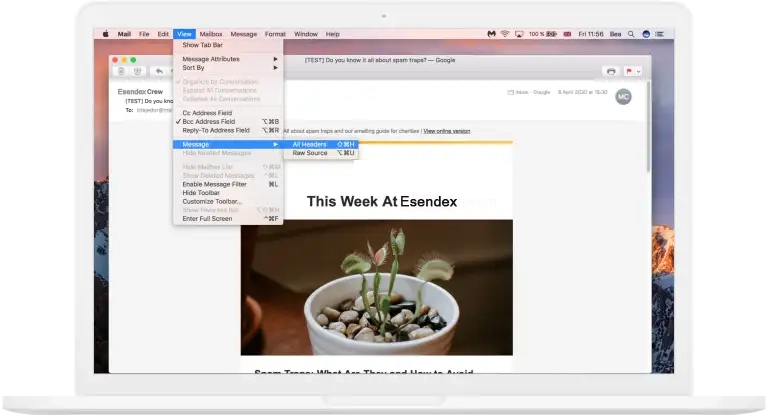768x415 pixels.
Task: Open the Wi-Fi status menu
Action: point(504,34)
